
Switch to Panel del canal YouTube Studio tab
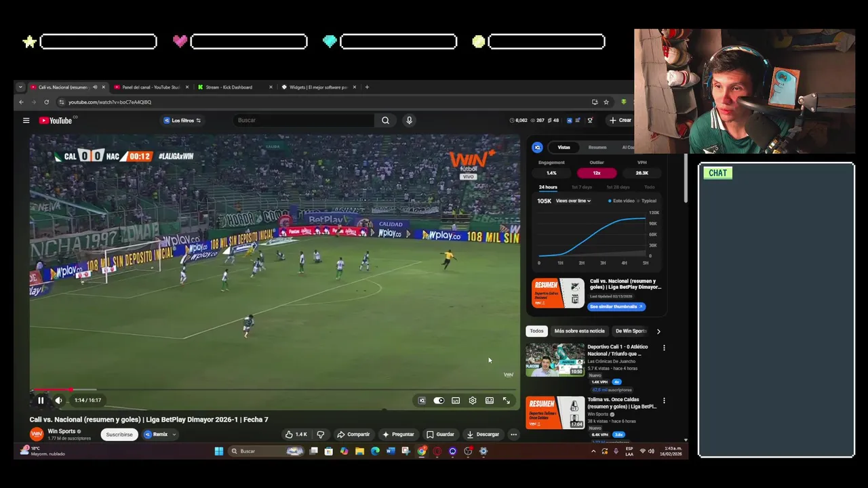click(151, 87)
